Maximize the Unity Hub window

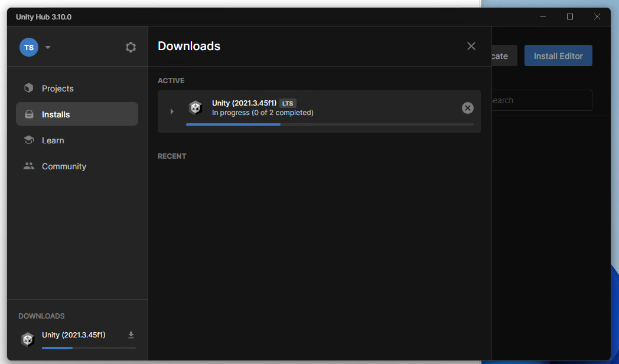click(569, 17)
